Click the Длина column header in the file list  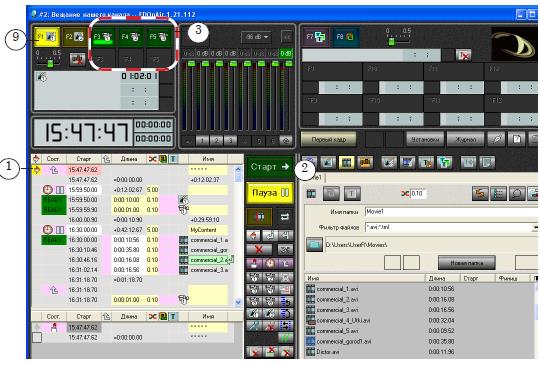(x=442, y=278)
